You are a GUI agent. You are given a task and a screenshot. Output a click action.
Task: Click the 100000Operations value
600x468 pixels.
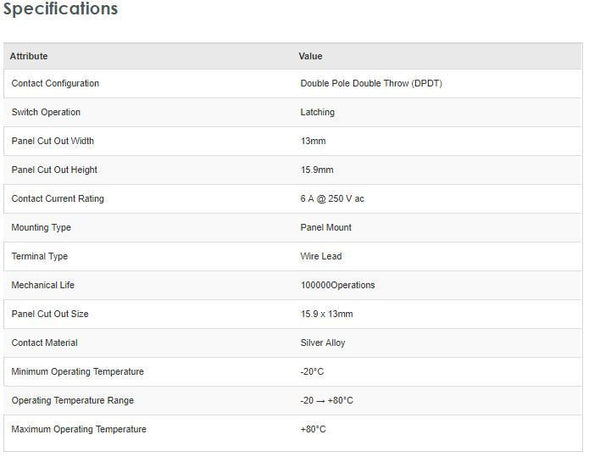337,285
